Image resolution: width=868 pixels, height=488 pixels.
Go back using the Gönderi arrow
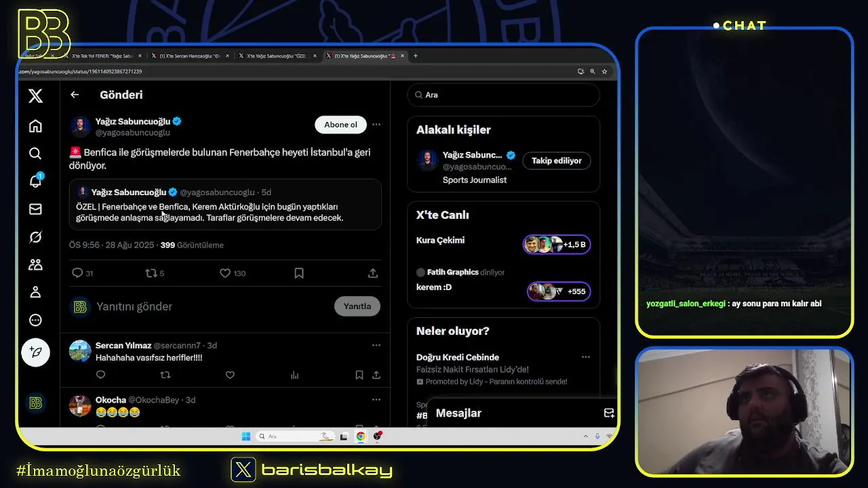click(75, 95)
